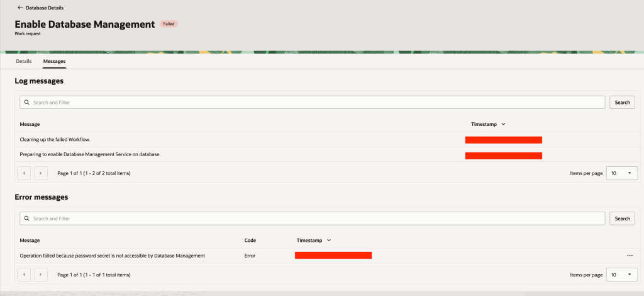Sort Log messages by Timestamp column
Screen dimensions: 644x296
click(489, 124)
